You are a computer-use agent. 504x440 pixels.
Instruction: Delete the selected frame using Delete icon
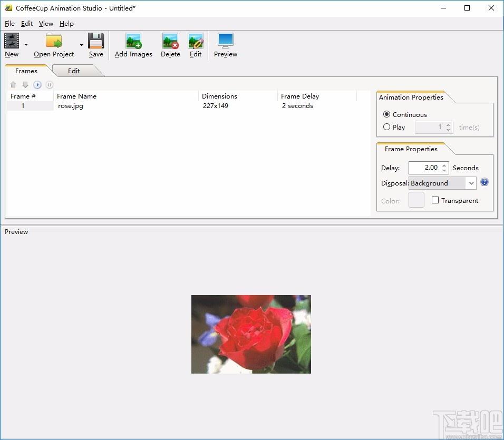pyautogui.click(x=170, y=41)
